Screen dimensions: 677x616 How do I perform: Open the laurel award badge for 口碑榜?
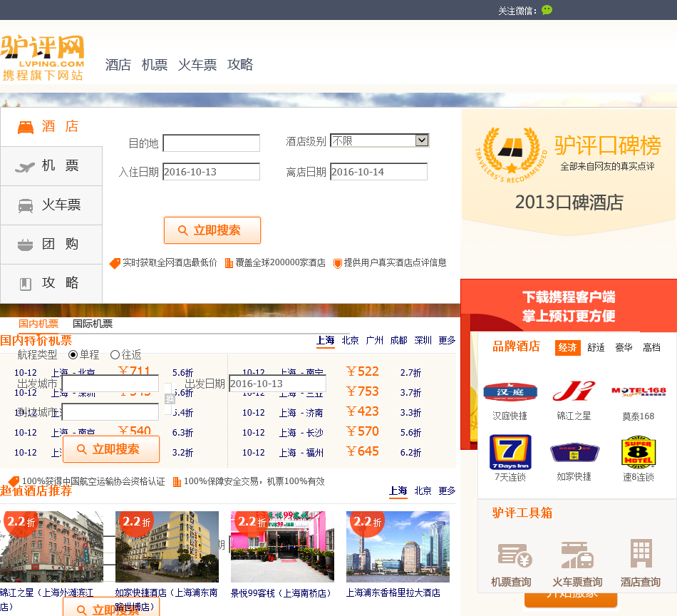512,154
